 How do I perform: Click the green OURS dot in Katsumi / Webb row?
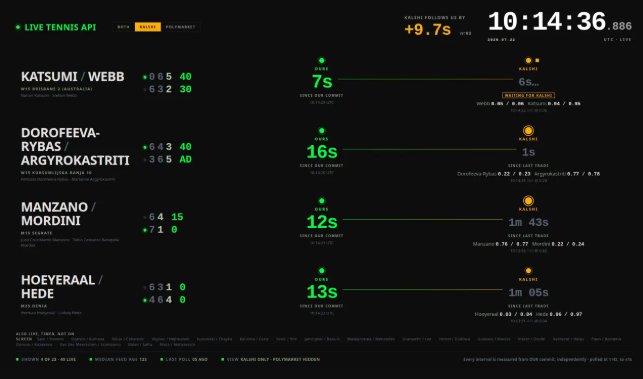coord(322,60)
